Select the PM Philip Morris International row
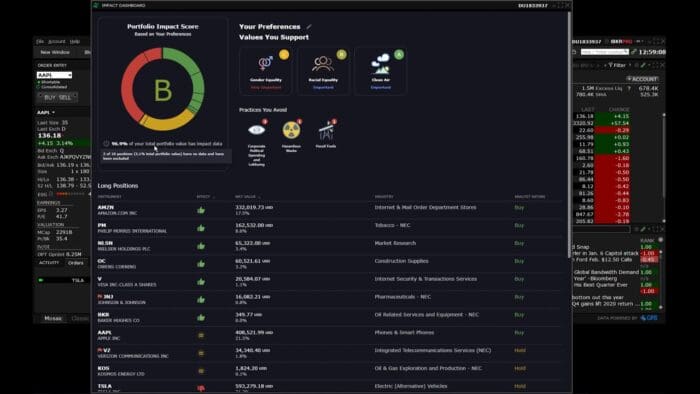 point(329,228)
